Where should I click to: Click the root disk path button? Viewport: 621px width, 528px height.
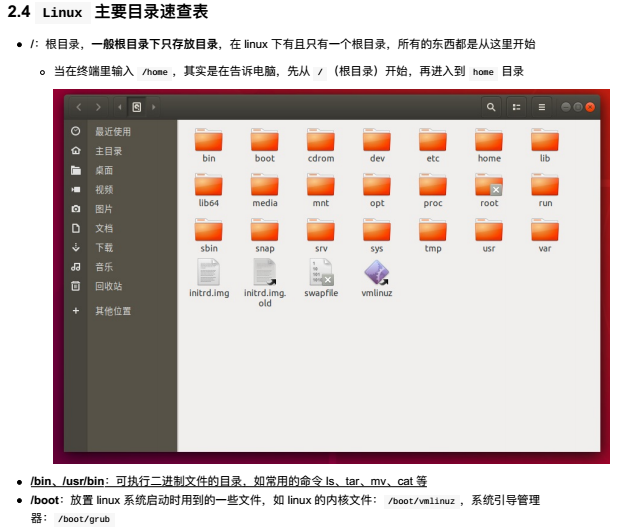[137, 107]
